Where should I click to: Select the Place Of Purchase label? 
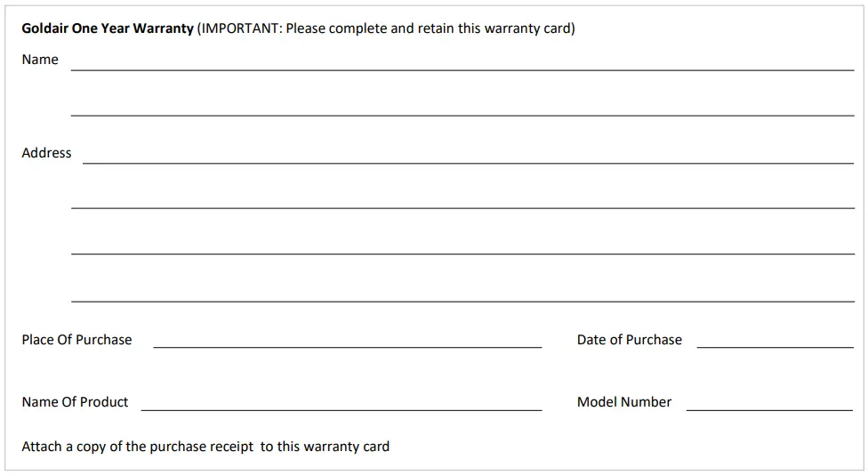coord(76,340)
